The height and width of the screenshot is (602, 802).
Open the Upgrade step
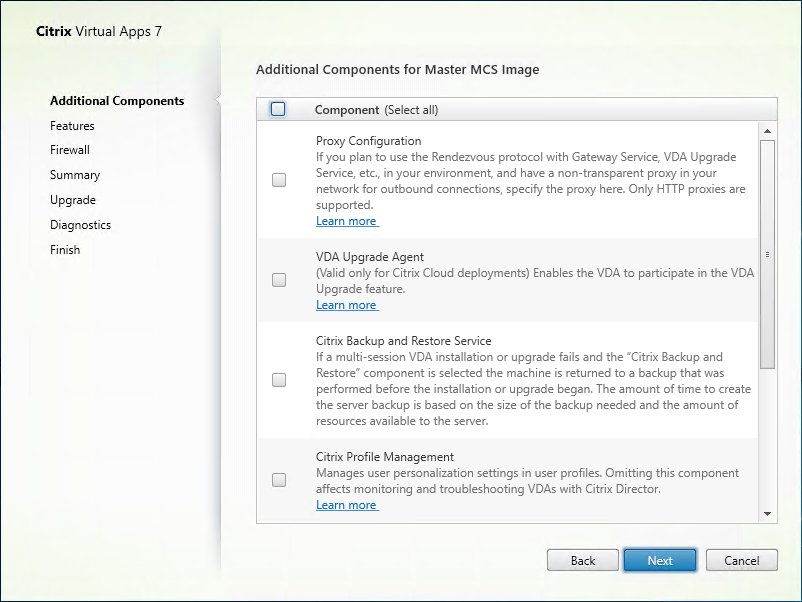pyautogui.click(x=73, y=200)
